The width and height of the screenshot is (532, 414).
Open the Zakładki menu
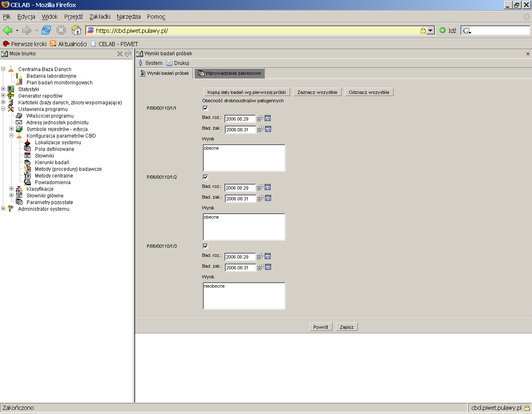(x=100, y=17)
